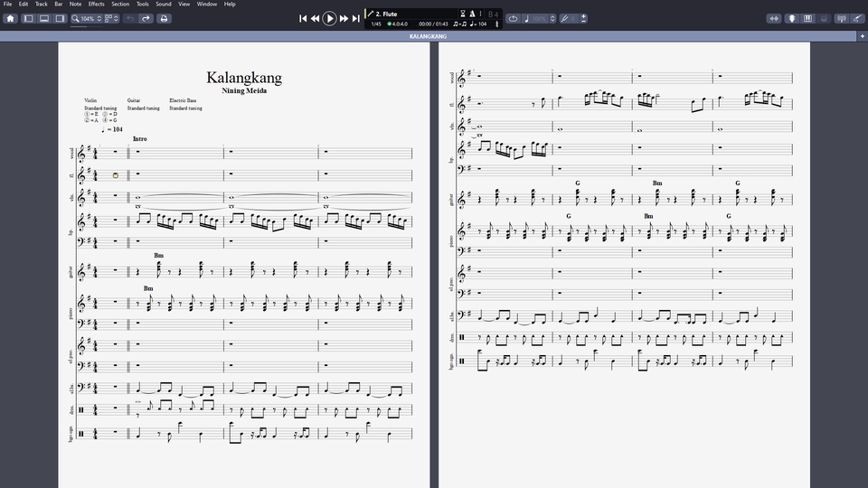This screenshot has height=488, width=868.
Task: Fast forward to the next bar
Action: pyautogui.click(x=344, y=18)
